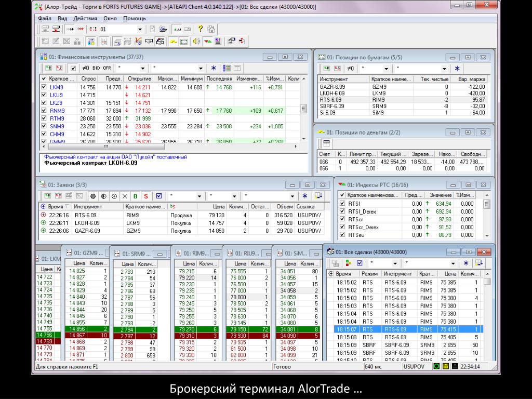This screenshot has height=399, width=532.
Task: Uncheck the LKM9 instrument checkbox
Action: tap(44, 87)
